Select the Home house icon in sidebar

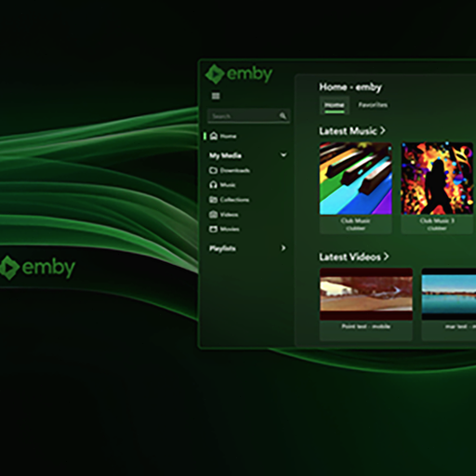point(214,136)
